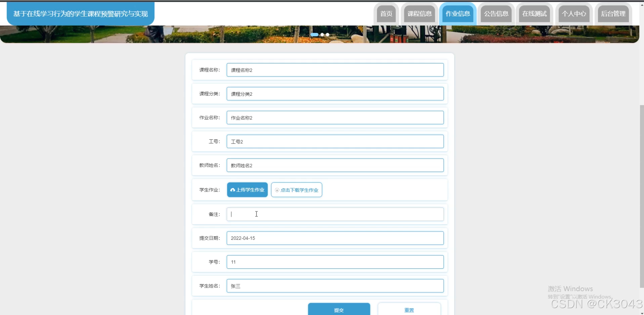Image resolution: width=644 pixels, height=315 pixels.
Task: Focus the 作业名称 input field
Action: point(335,118)
